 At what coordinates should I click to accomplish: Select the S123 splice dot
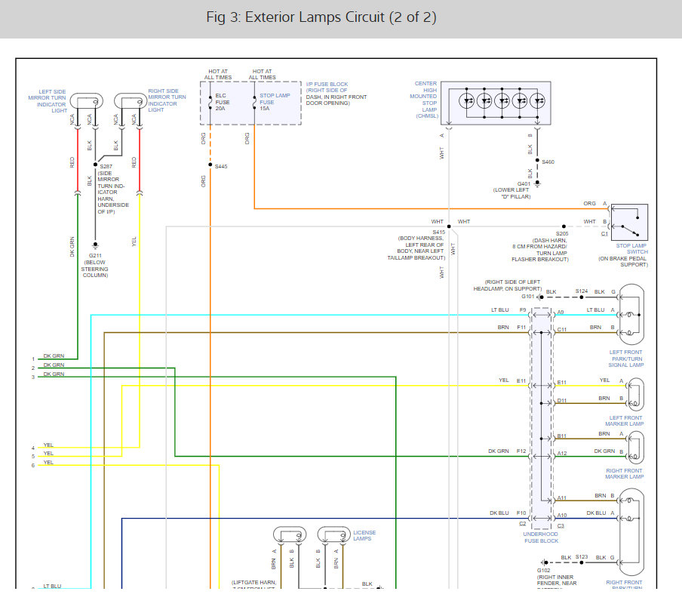point(582,562)
